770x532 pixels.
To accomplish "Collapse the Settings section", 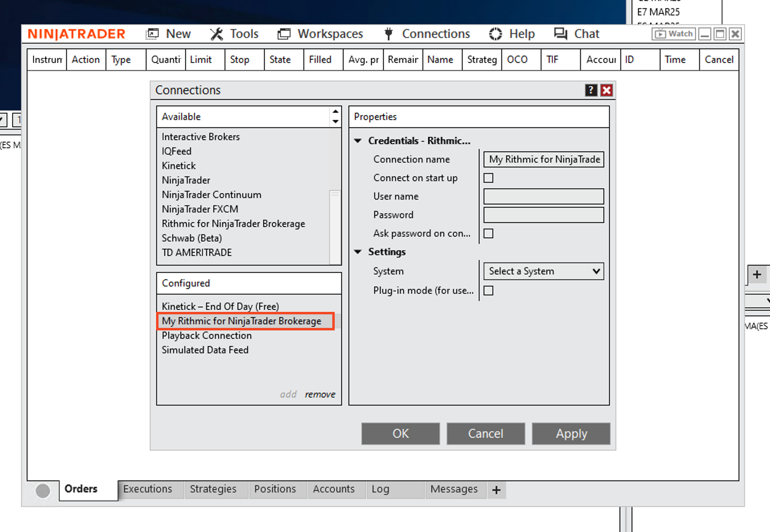I will pos(358,252).
